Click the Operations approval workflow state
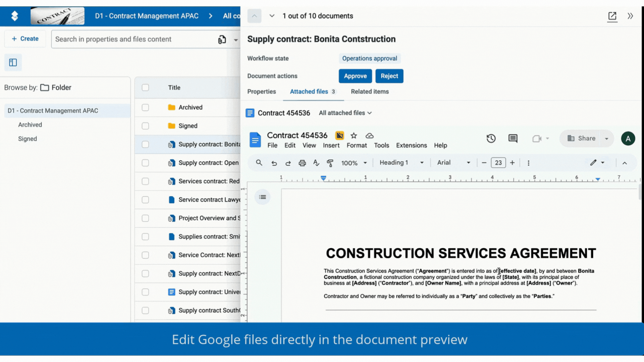This screenshot has width=644, height=362. tap(369, 59)
